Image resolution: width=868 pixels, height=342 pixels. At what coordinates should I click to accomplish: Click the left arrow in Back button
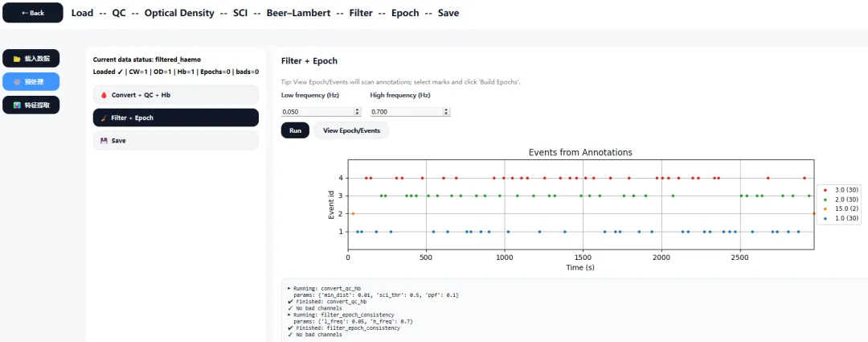24,13
